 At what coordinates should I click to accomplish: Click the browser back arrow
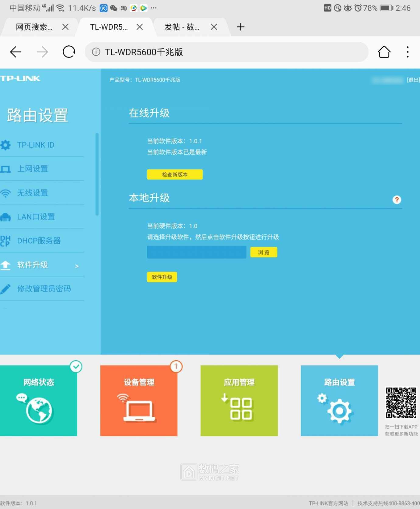pos(16,52)
